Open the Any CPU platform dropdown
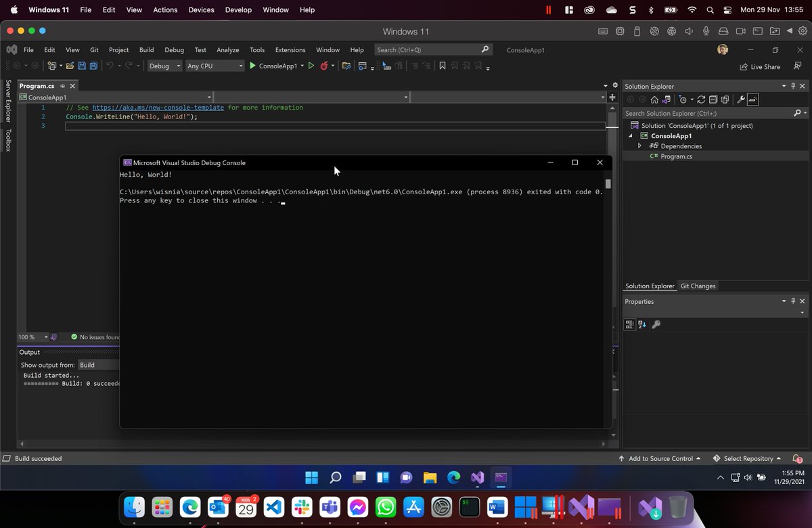This screenshot has width=812, height=528. click(x=215, y=66)
